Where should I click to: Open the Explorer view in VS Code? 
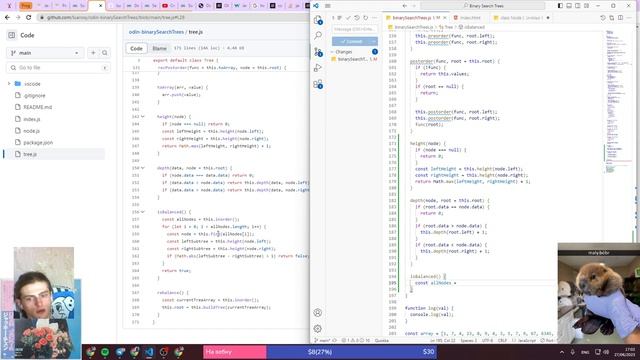(318, 20)
